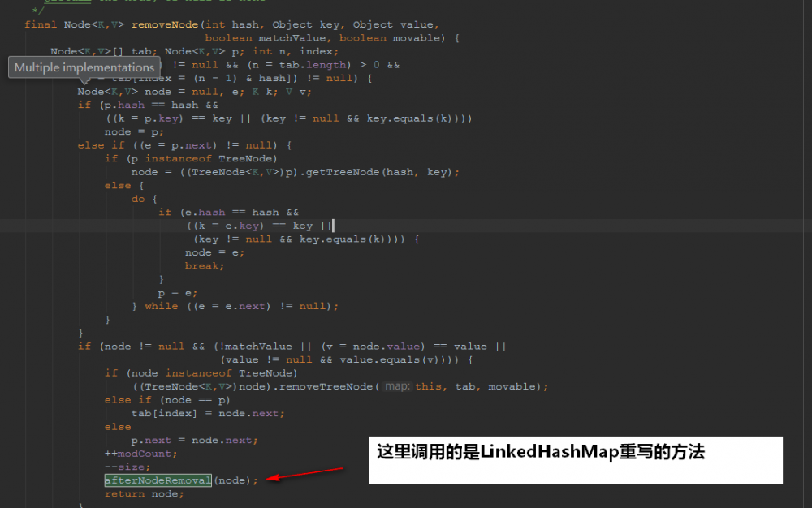812x508 pixels.
Task: Click the p = e; assignment
Action: pos(178,293)
